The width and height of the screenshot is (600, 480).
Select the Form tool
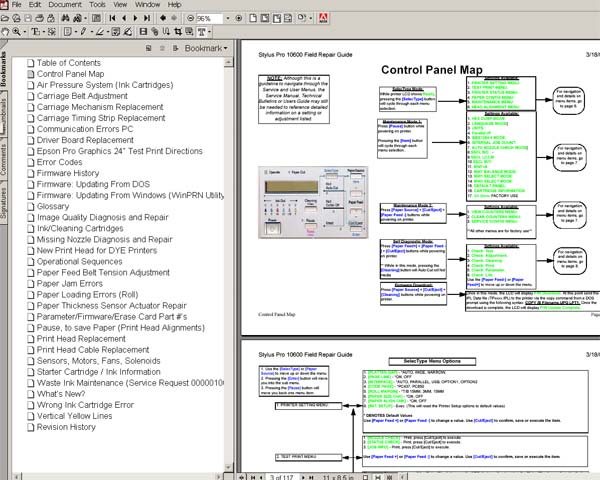(189, 31)
